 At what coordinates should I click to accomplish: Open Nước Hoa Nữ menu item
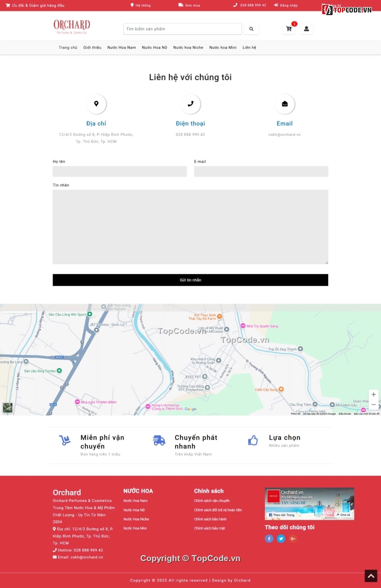tap(154, 47)
